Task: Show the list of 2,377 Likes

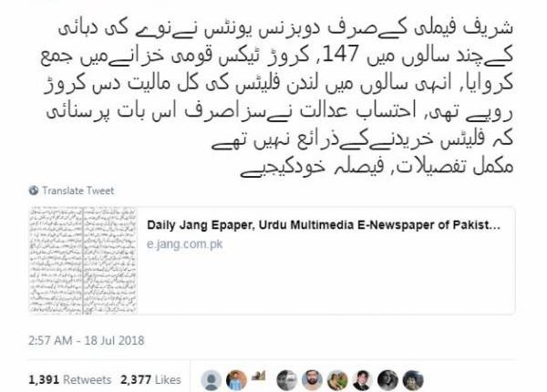Action: click(x=150, y=379)
